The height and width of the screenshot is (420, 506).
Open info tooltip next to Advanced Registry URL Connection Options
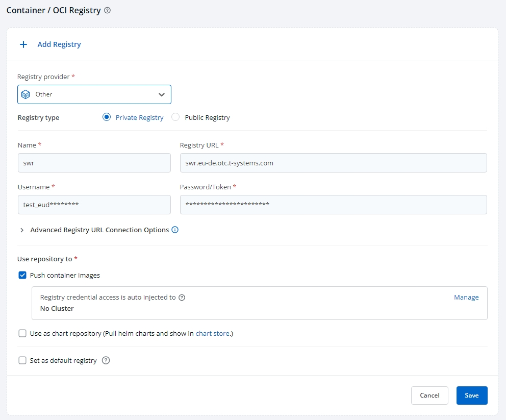coord(175,230)
